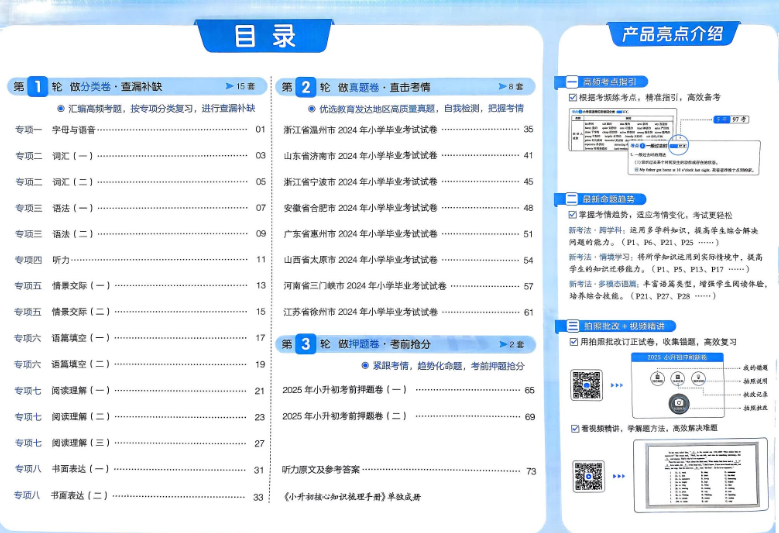Click the 目录 title banner
Screen dimensions: 779x533
click(x=264, y=36)
